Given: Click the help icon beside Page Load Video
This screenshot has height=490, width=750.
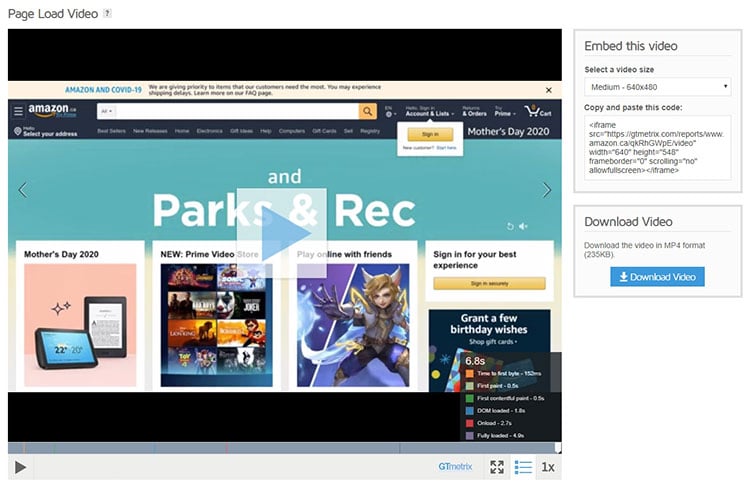Looking at the screenshot, I should 108,13.
